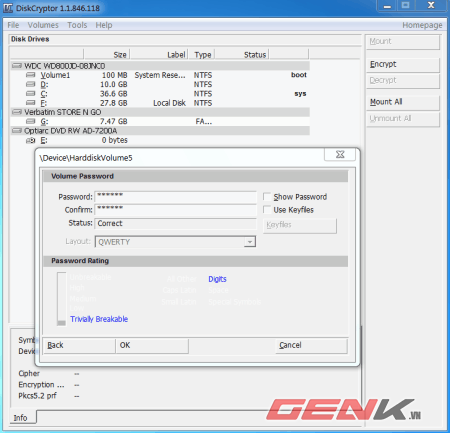Open the QWERTY layout dropdown
Image resolution: width=450 pixels, height=433 pixels.
click(249, 242)
